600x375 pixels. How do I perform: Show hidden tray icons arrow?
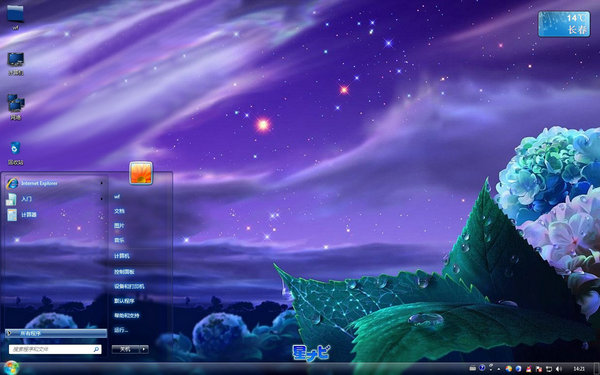pos(499,369)
